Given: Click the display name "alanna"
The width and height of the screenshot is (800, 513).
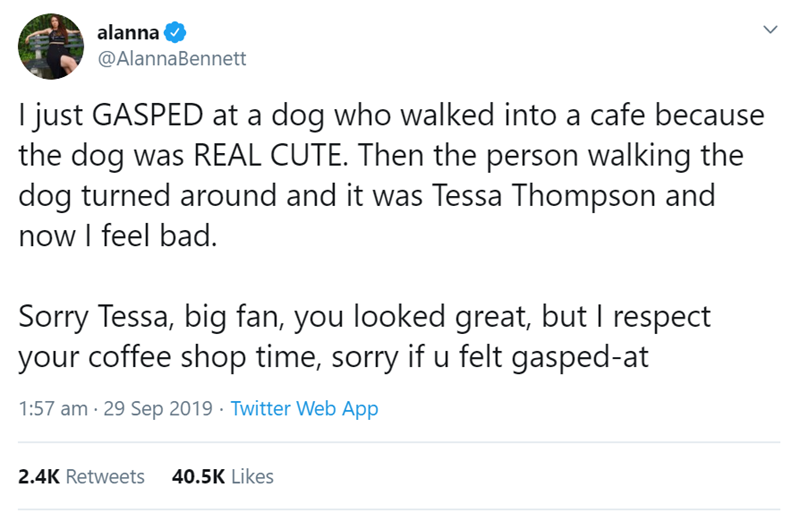Looking at the screenshot, I should pyautogui.click(x=127, y=32).
